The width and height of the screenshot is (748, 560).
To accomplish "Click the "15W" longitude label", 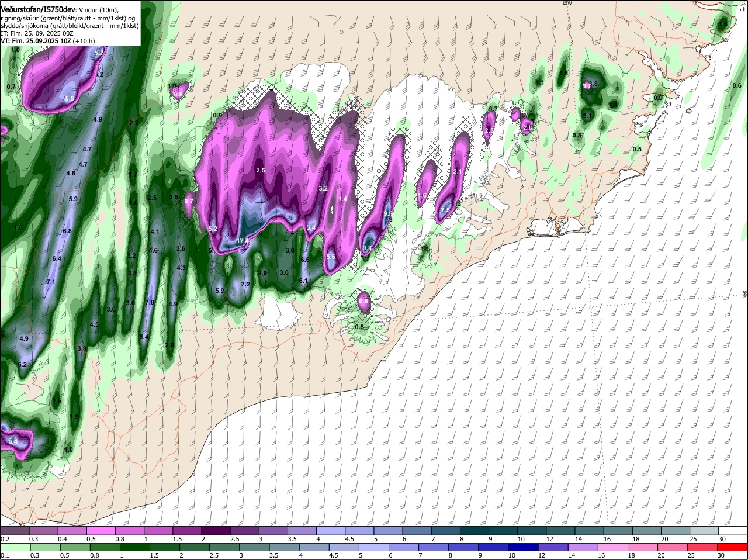I will [x=566, y=3].
